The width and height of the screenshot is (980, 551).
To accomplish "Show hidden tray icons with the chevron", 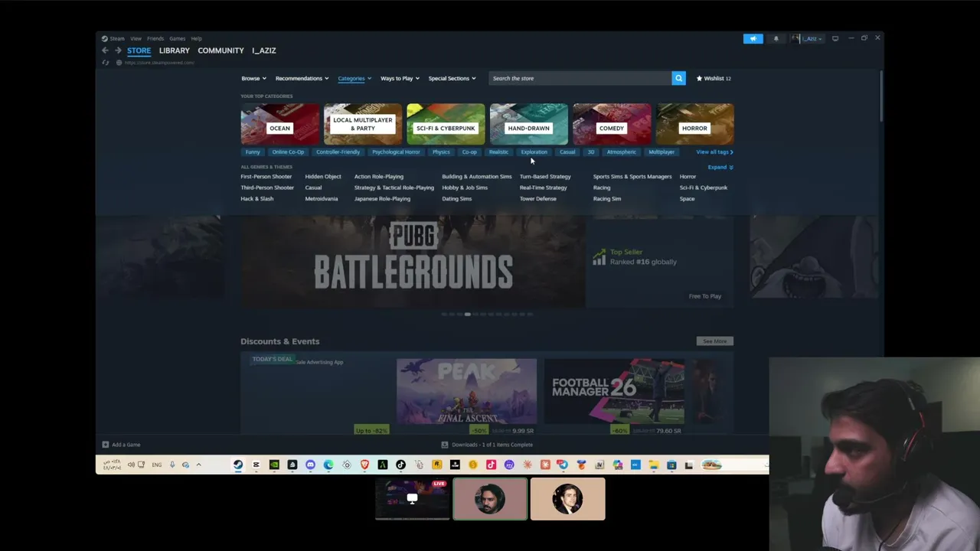I will (x=198, y=465).
